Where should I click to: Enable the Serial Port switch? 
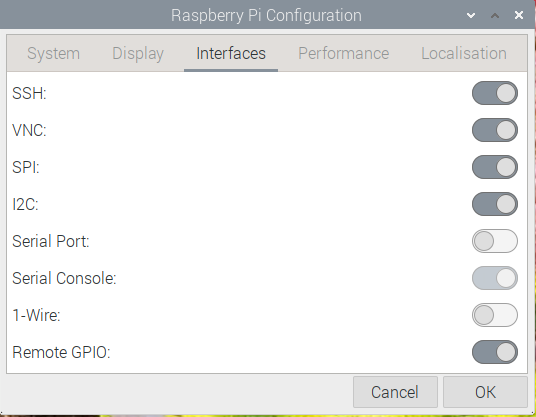click(x=495, y=241)
